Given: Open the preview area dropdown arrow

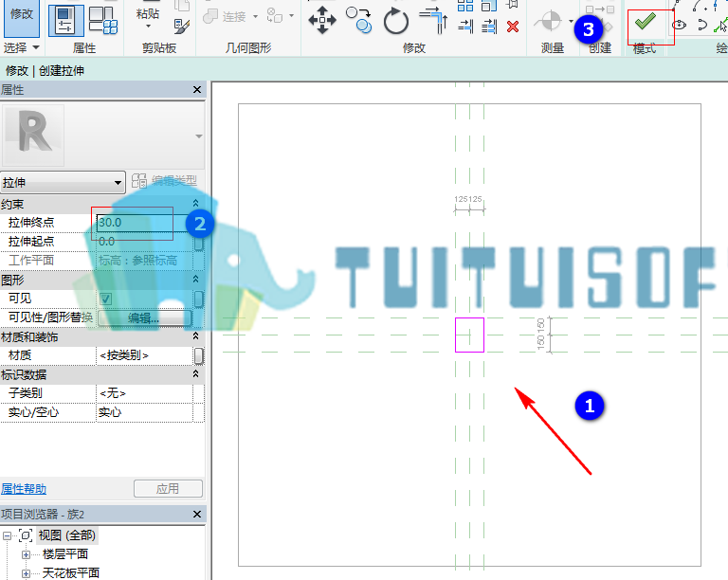Looking at the screenshot, I should [x=199, y=136].
